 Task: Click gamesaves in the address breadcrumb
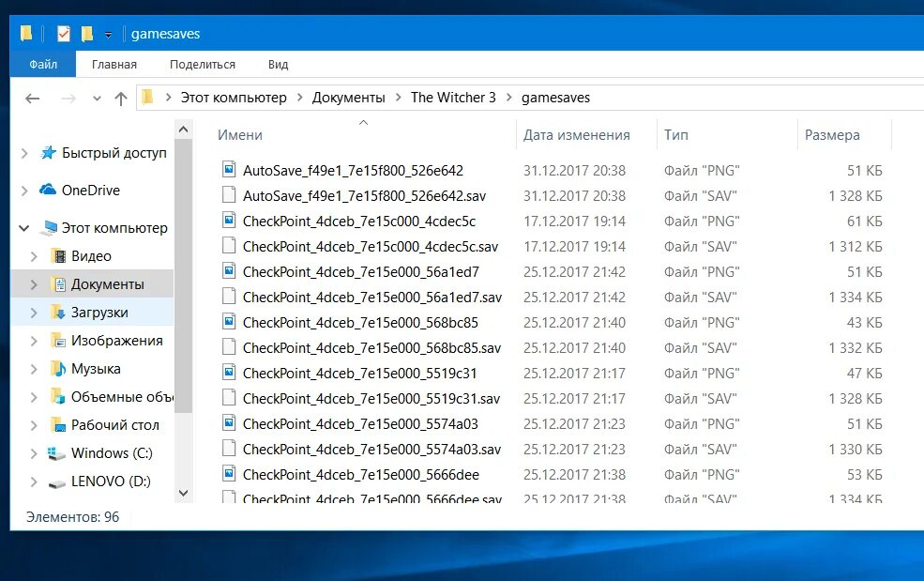click(x=555, y=98)
